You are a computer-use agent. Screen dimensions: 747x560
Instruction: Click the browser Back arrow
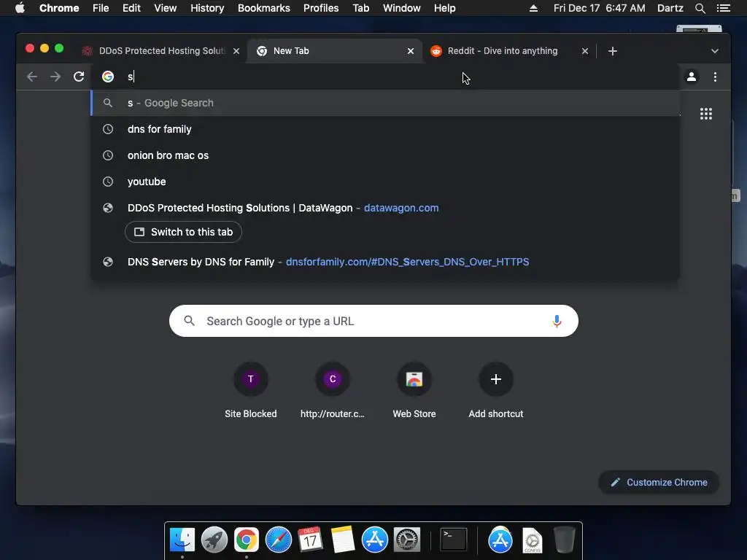pyautogui.click(x=32, y=77)
